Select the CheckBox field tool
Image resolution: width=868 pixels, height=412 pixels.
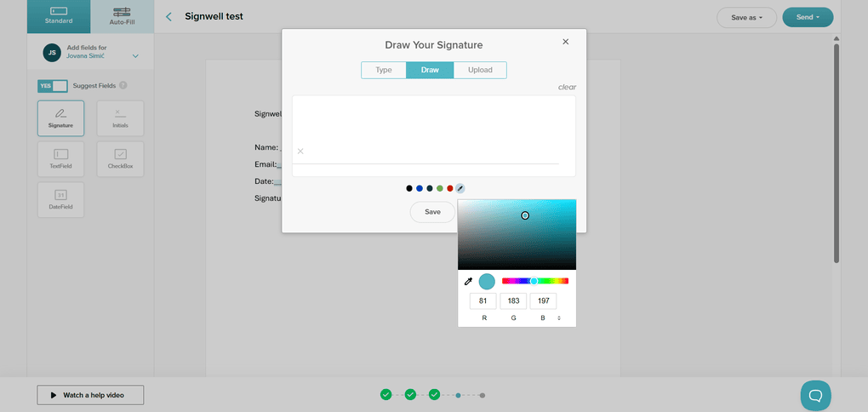pyautogui.click(x=120, y=159)
